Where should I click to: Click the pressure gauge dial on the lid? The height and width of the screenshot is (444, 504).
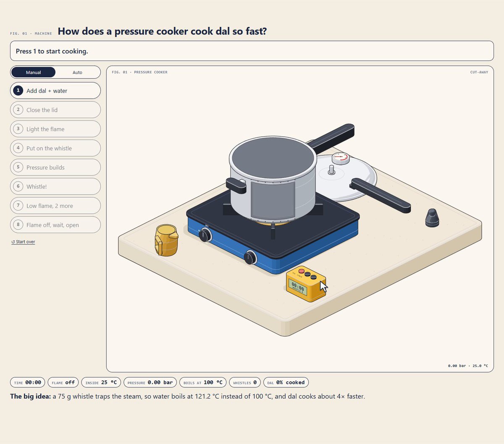pos(341,158)
